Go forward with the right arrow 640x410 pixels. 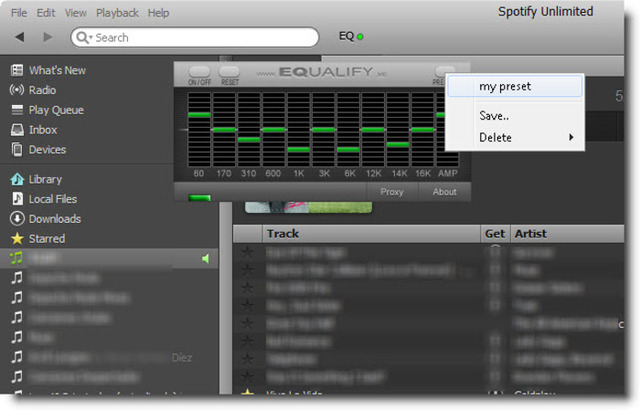point(48,37)
